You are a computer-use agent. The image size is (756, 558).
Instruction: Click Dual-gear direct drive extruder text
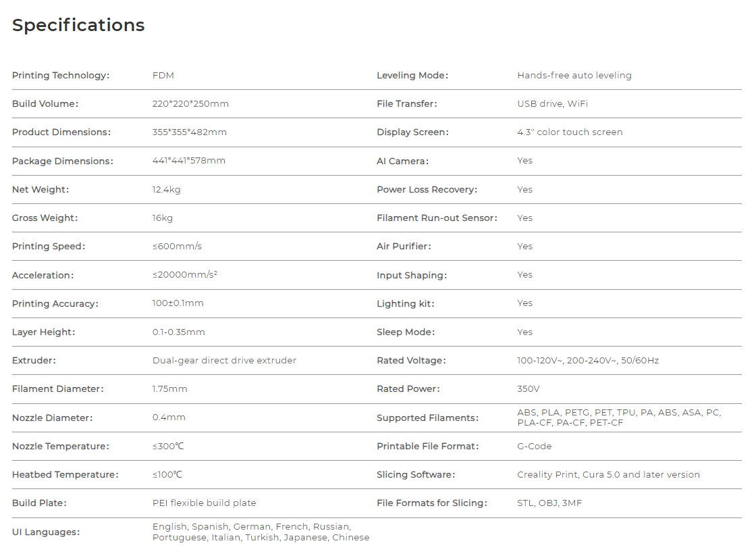pos(224,361)
